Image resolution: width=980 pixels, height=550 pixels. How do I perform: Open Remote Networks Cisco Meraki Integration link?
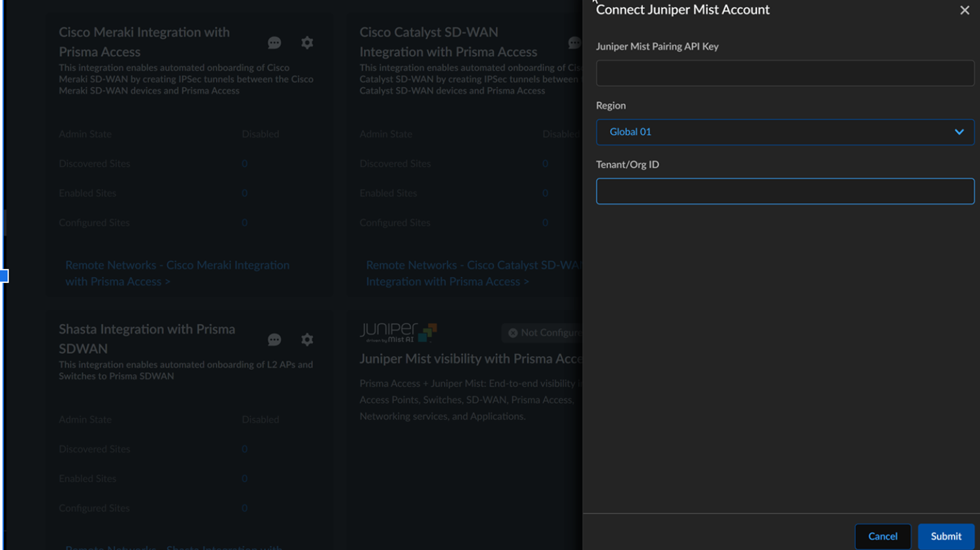pyautogui.click(x=177, y=273)
